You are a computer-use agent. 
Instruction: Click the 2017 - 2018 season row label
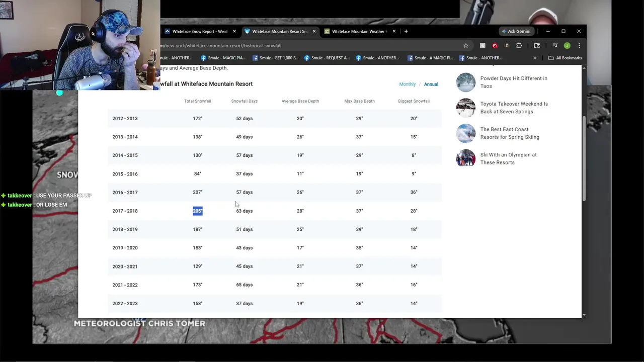pyautogui.click(x=125, y=211)
